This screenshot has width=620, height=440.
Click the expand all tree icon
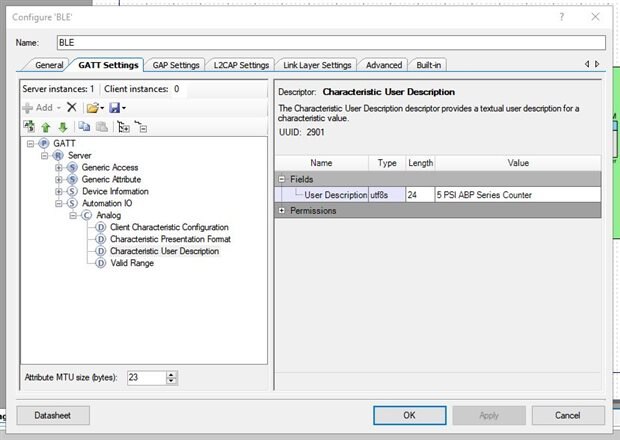click(x=123, y=127)
